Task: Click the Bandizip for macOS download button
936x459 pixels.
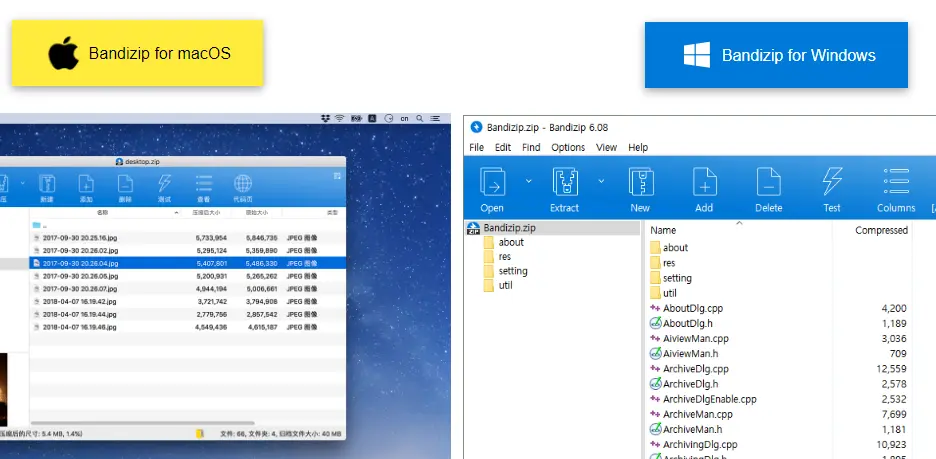Action: (x=137, y=53)
